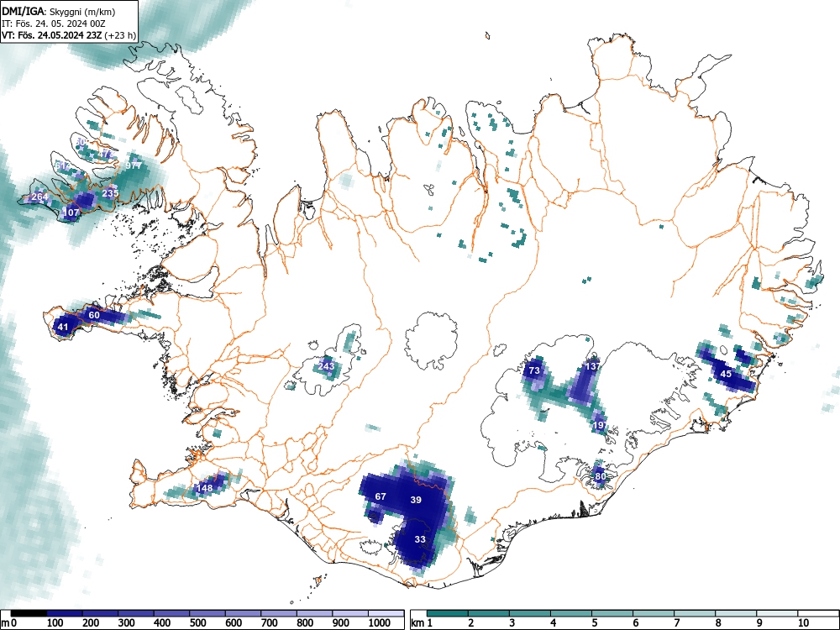Click the 33 visibility value near the south coast
Screen dimensions: 840x630
[x=420, y=539]
